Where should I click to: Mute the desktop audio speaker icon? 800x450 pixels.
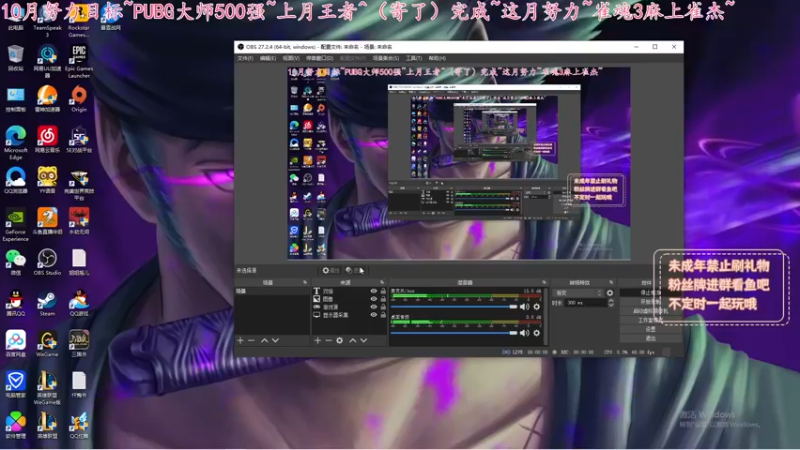pos(524,333)
